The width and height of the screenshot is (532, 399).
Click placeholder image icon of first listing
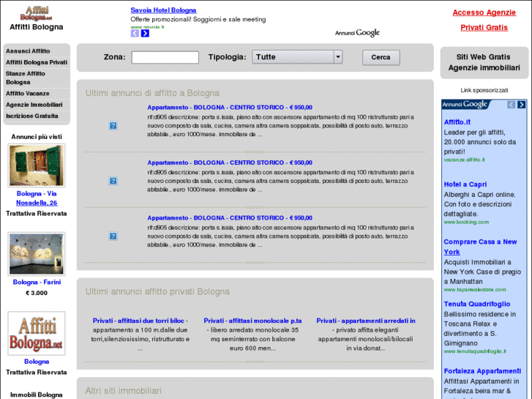point(113,126)
